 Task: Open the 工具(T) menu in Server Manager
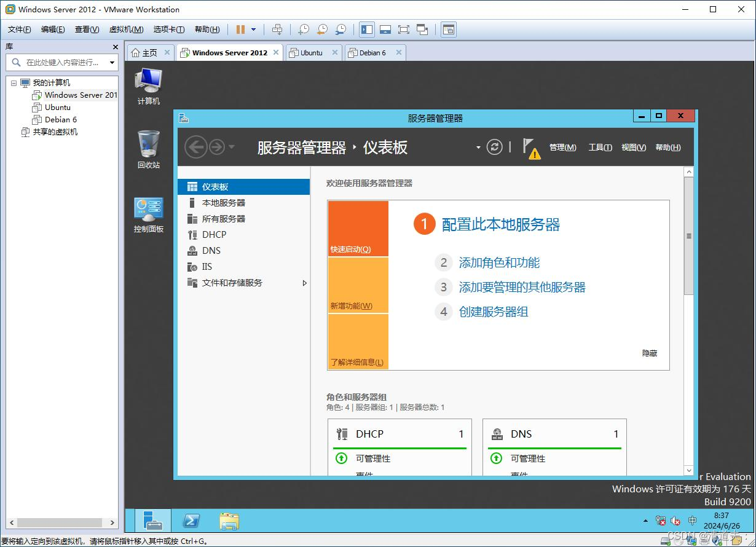point(600,148)
